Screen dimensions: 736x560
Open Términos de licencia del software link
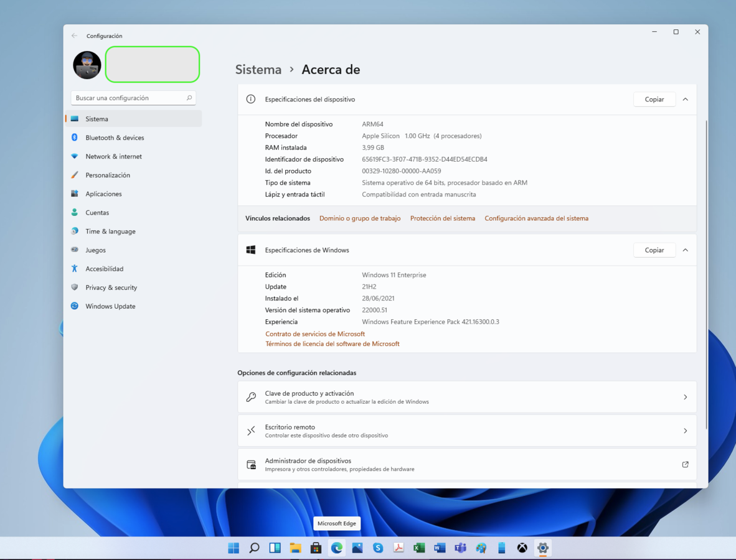pyautogui.click(x=333, y=344)
